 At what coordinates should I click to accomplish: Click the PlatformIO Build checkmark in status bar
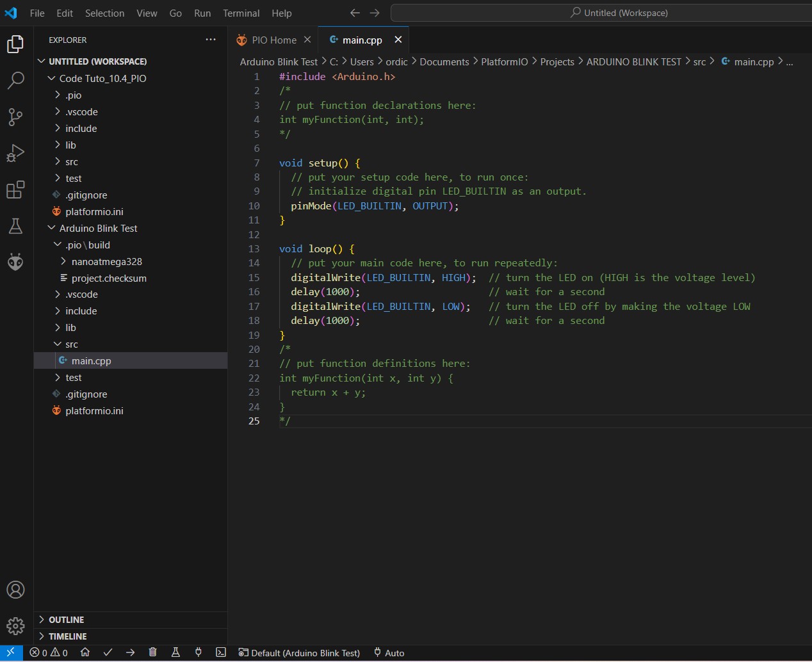tap(108, 652)
